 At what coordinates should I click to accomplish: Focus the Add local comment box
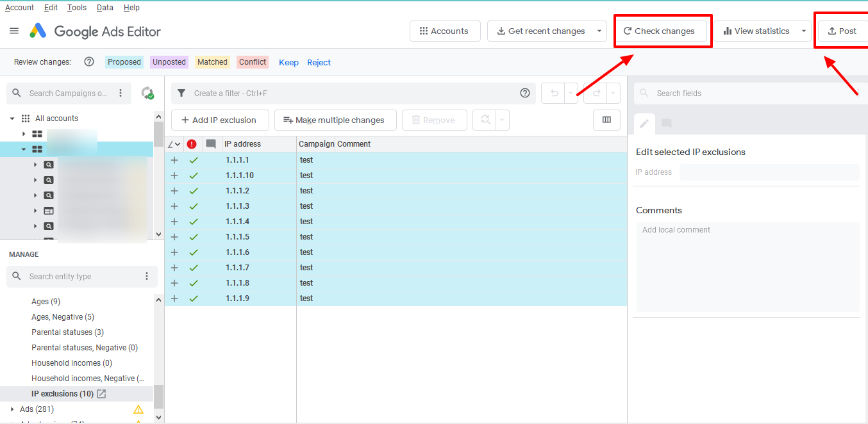tap(747, 266)
